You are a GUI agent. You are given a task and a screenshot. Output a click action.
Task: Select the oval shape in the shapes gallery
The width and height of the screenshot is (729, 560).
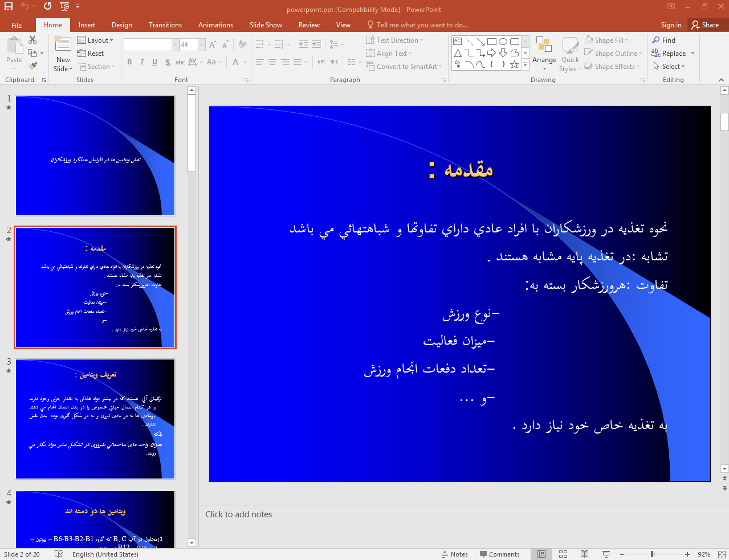pyautogui.click(x=503, y=42)
